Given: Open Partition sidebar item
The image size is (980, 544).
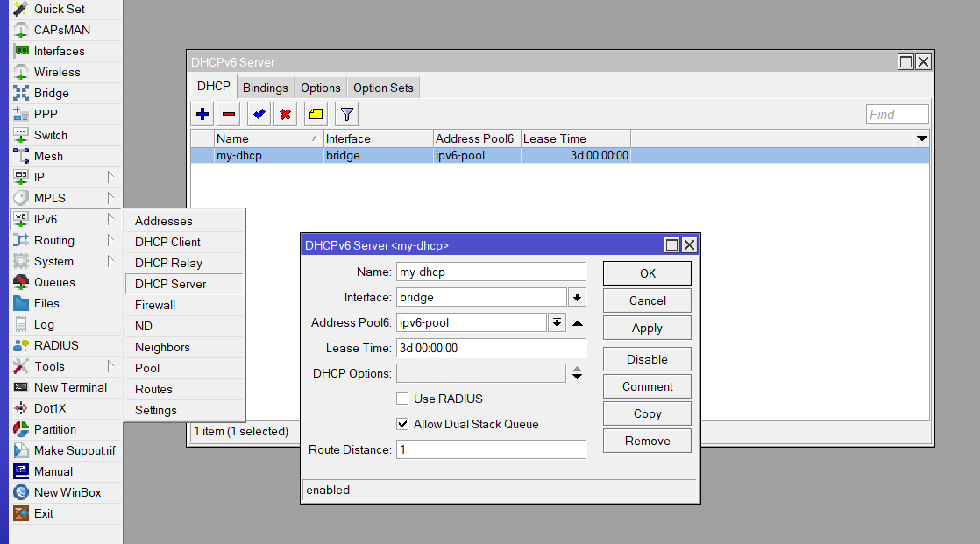Looking at the screenshot, I should [x=66, y=430].
